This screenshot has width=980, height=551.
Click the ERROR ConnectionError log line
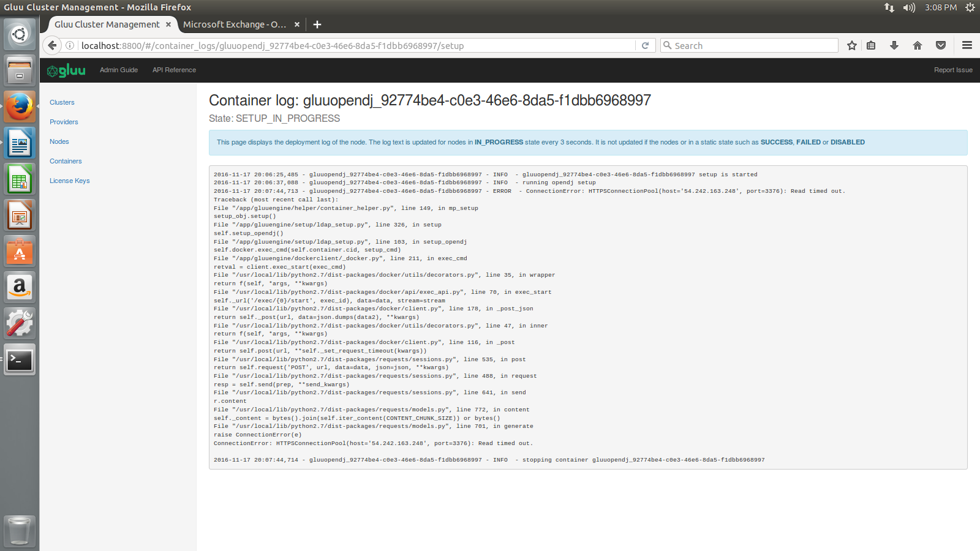tap(529, 191)
